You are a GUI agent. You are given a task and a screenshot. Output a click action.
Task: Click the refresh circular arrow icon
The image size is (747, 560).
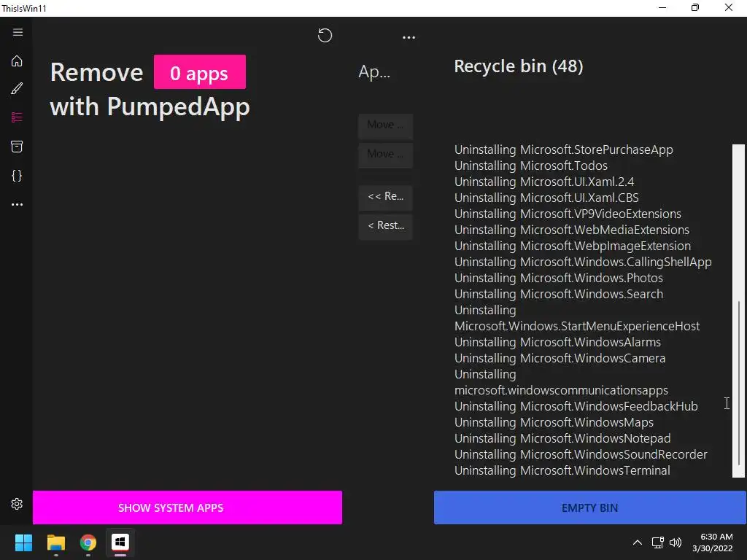tap(325, 35)
